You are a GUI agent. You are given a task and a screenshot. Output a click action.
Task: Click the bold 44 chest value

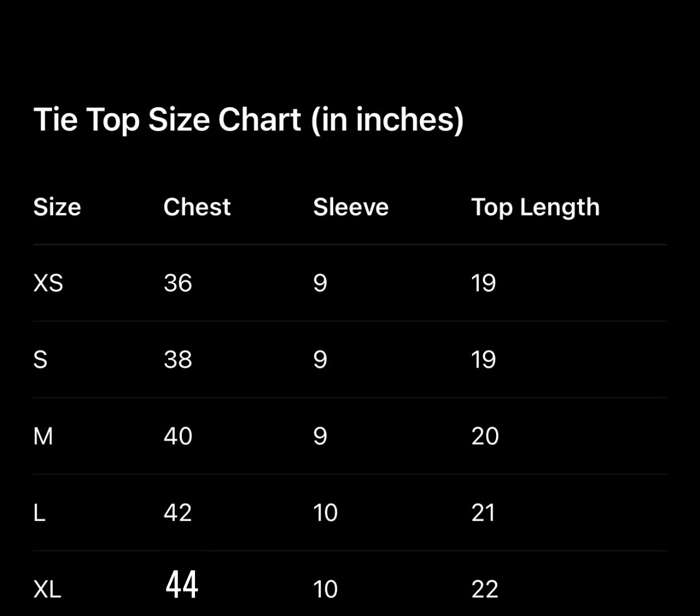pos(181,585)
